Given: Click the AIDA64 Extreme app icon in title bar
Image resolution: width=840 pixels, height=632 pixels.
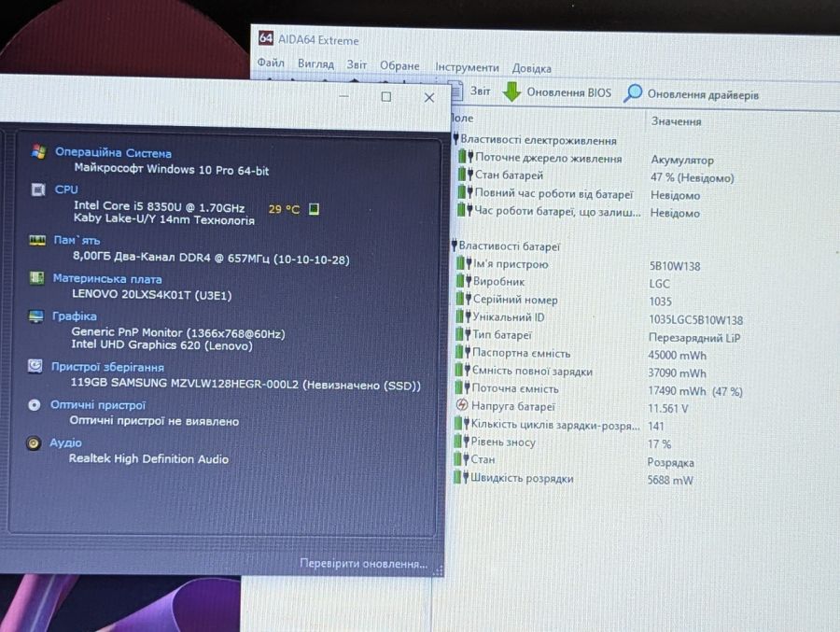Looking at the screenshot, I should [x=266, y=38].
